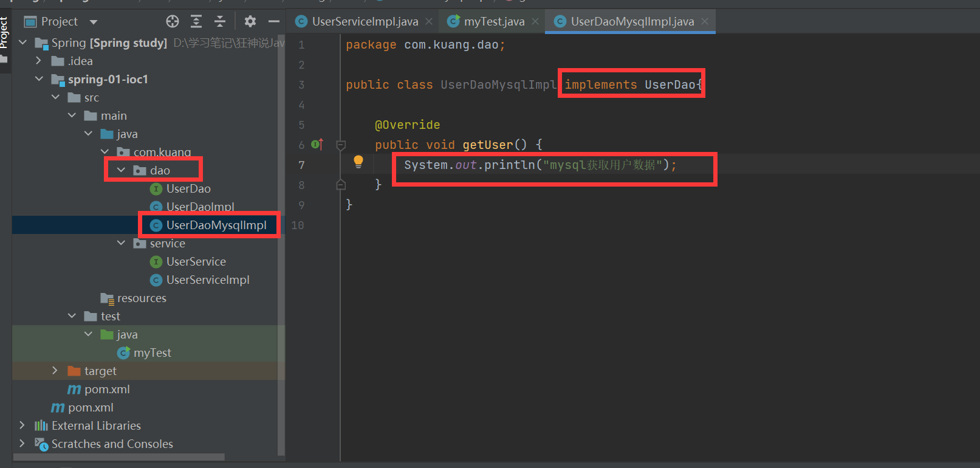Image resolution: width=980 pixels, height=468 pixels.
Task: Select the UserDaoImpl class file
Action: 200,207
